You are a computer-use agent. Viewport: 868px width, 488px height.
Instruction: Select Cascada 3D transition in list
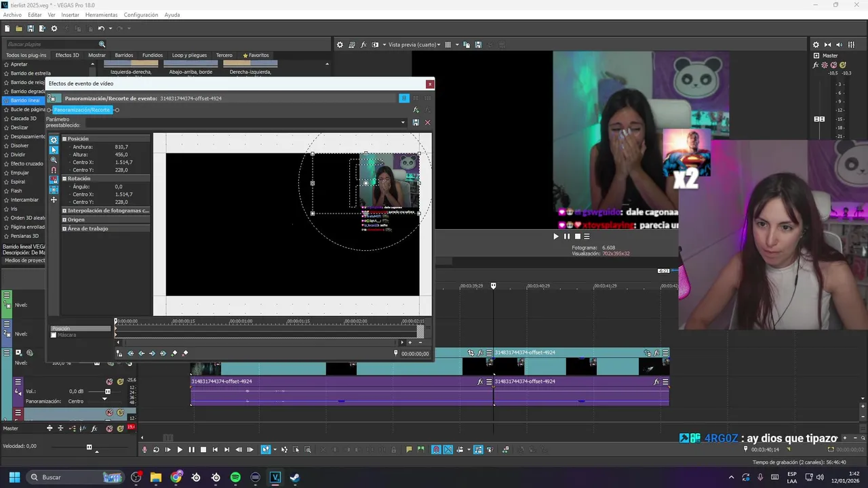[24, 119]
